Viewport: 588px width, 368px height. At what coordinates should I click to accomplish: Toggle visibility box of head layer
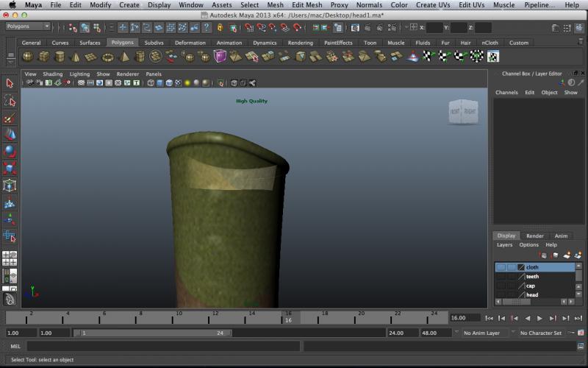tap(501, 294)
